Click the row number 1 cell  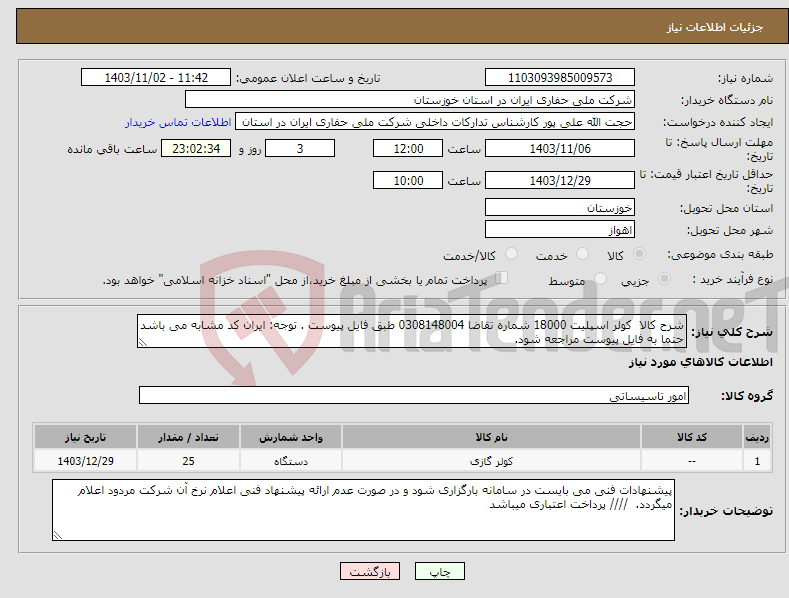coord(757,461)
